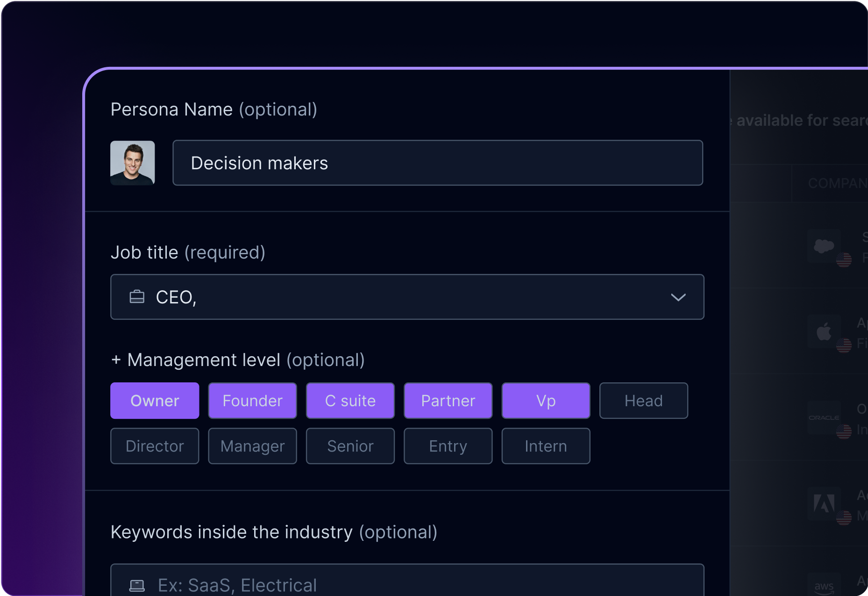
Task: Click the Adobe company logo
Action: pyautogui.click(x=824, y=504)
